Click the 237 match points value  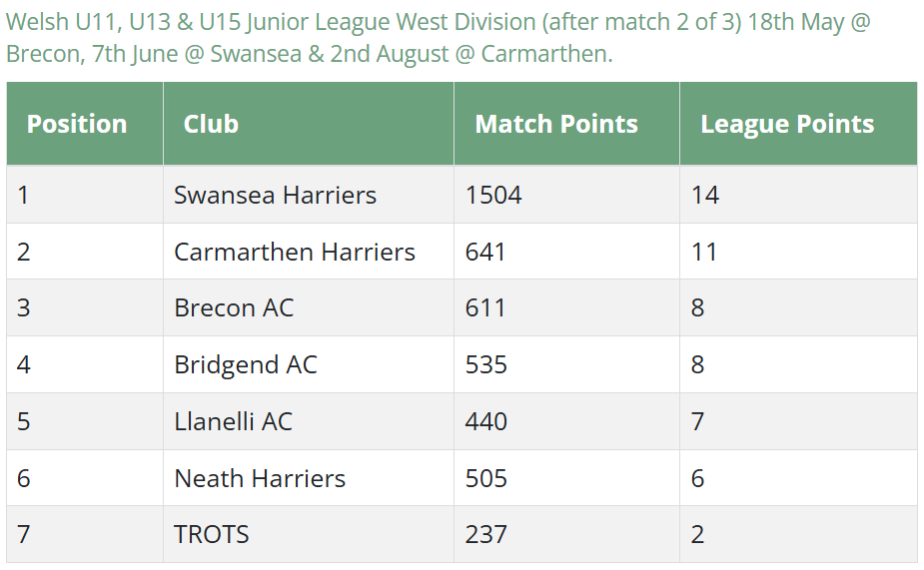pos(486,535)
